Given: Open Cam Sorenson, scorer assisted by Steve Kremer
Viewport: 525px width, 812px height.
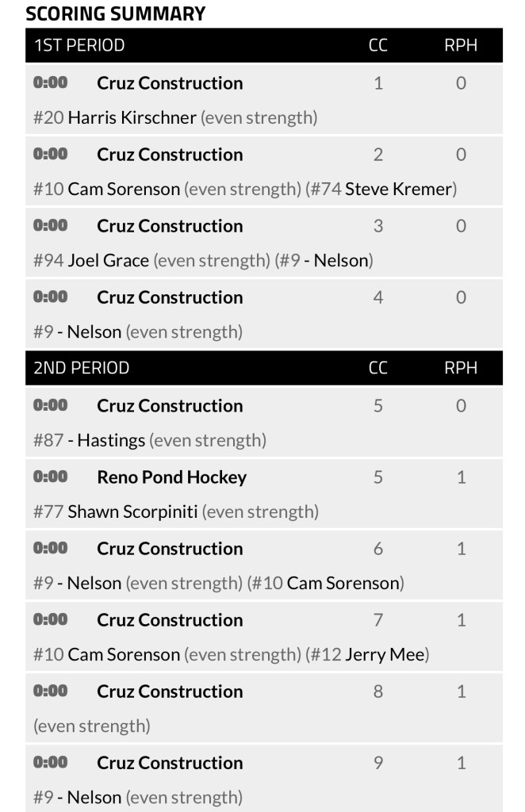Looking at the screenshot, I should [124, 190].
